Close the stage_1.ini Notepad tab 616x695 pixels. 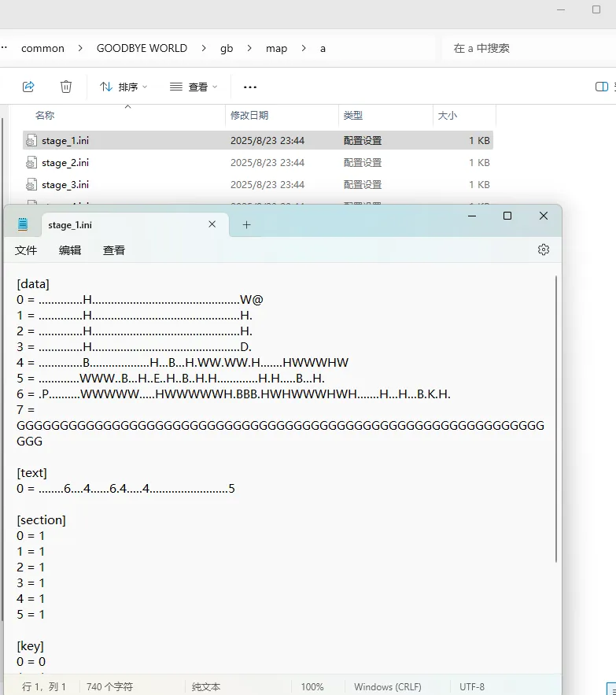click(x=212, y=224)
